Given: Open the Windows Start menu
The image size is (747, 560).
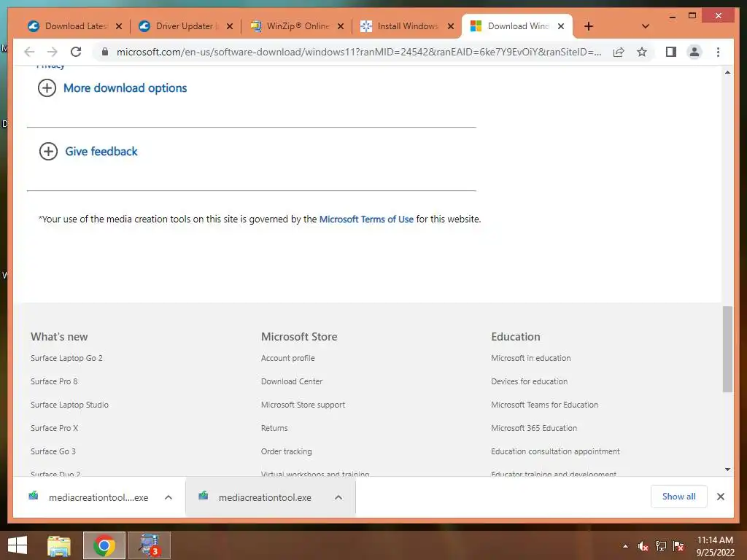Looking at the screenshot, I should click(18, 545).
